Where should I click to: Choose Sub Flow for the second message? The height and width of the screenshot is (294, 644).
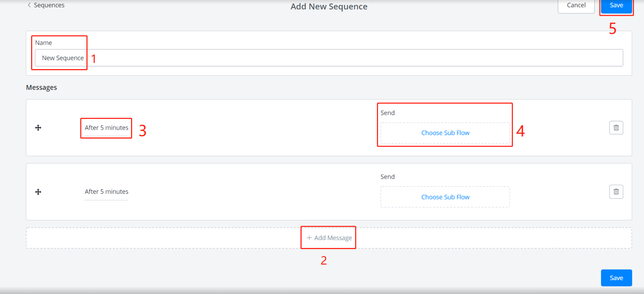[445, 197]
